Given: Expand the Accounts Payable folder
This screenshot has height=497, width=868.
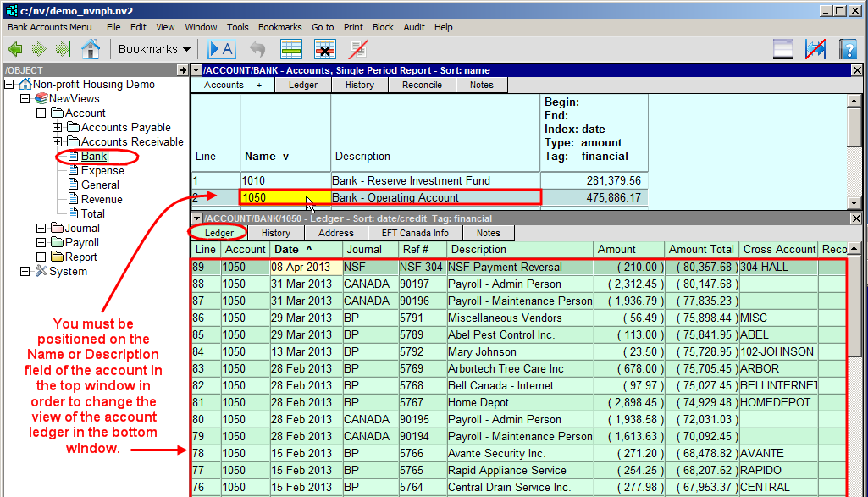Looking at the screenshot, I should coord(58,128).
